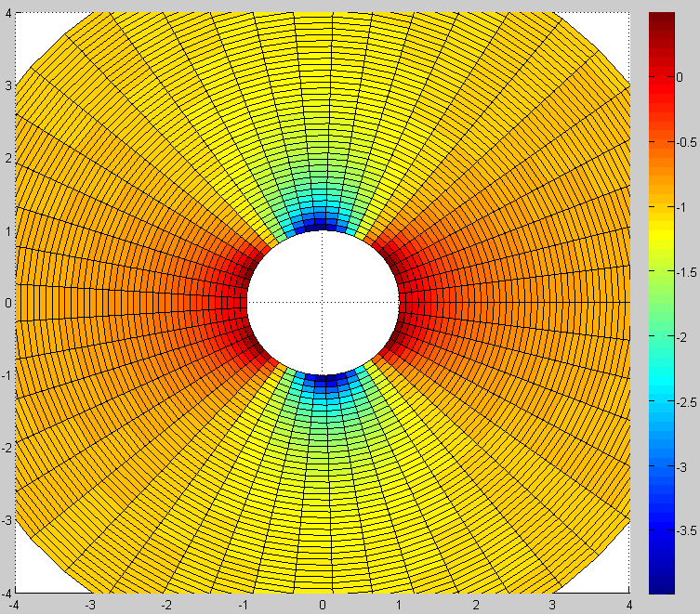Select the colorbar tick label "-2"

pos(687,336)
